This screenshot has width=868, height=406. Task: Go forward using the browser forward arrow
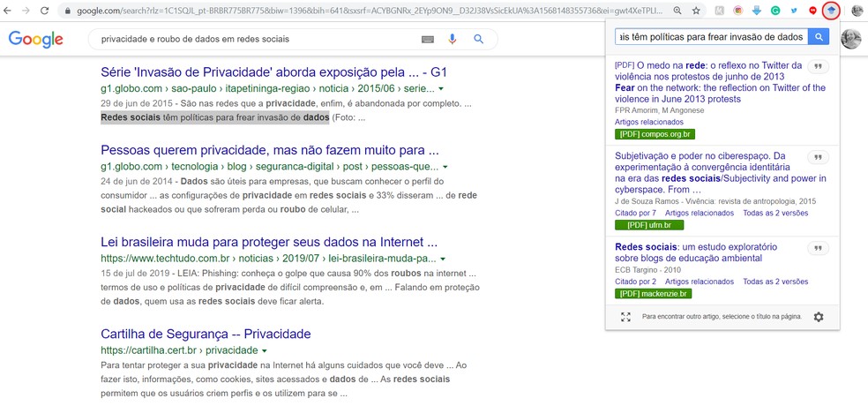pyautogui.click(x=26, y=11)
